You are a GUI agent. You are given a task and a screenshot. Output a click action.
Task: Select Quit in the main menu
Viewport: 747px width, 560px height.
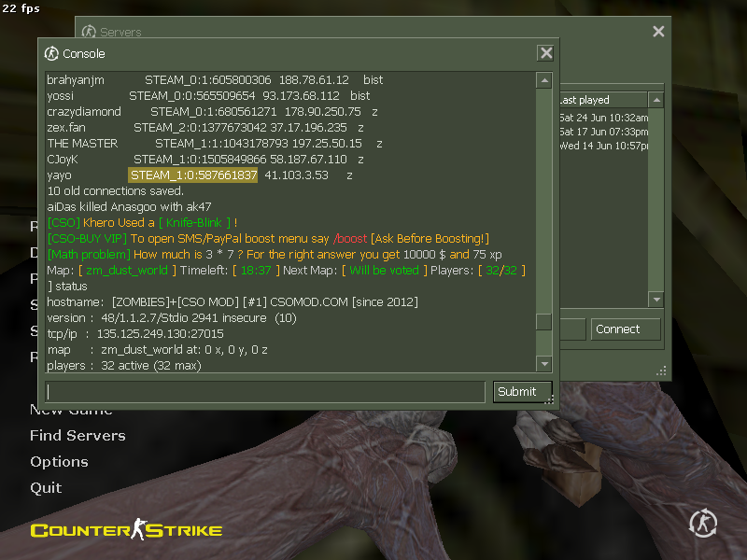pyautogui.click(x=46, y=488)
